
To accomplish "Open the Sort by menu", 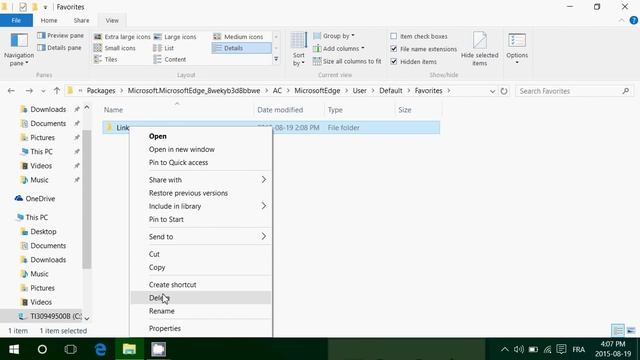I will (298, 49).
